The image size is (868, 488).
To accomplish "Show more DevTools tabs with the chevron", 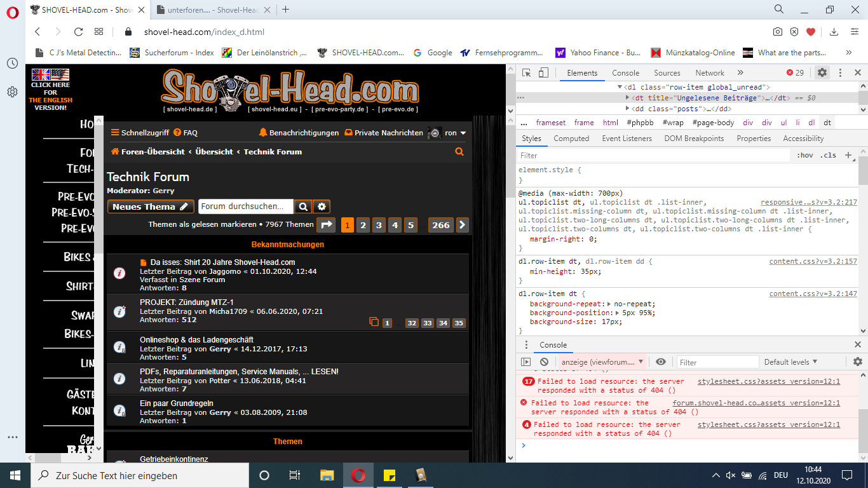I will (740, 72).
